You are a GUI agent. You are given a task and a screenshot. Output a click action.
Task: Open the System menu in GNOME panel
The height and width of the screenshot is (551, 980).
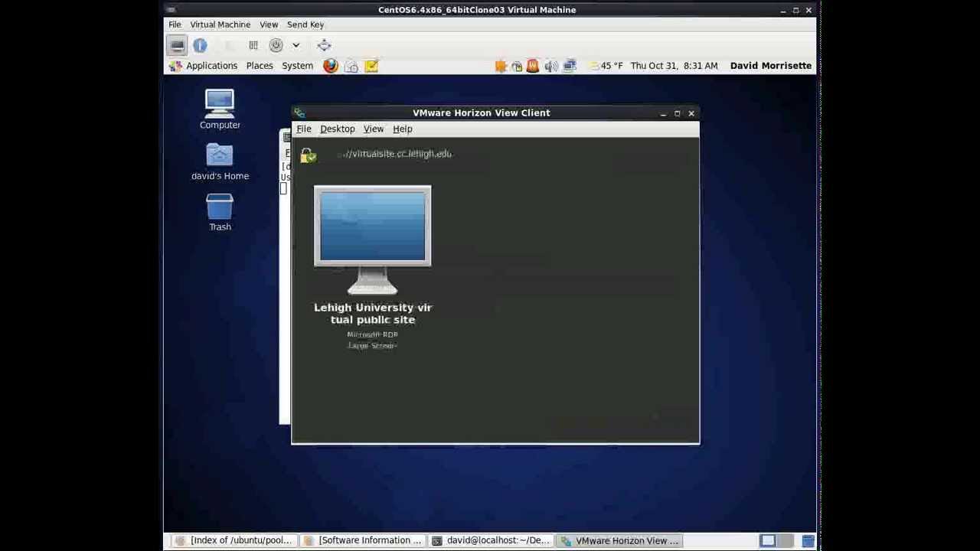point(297,66)
